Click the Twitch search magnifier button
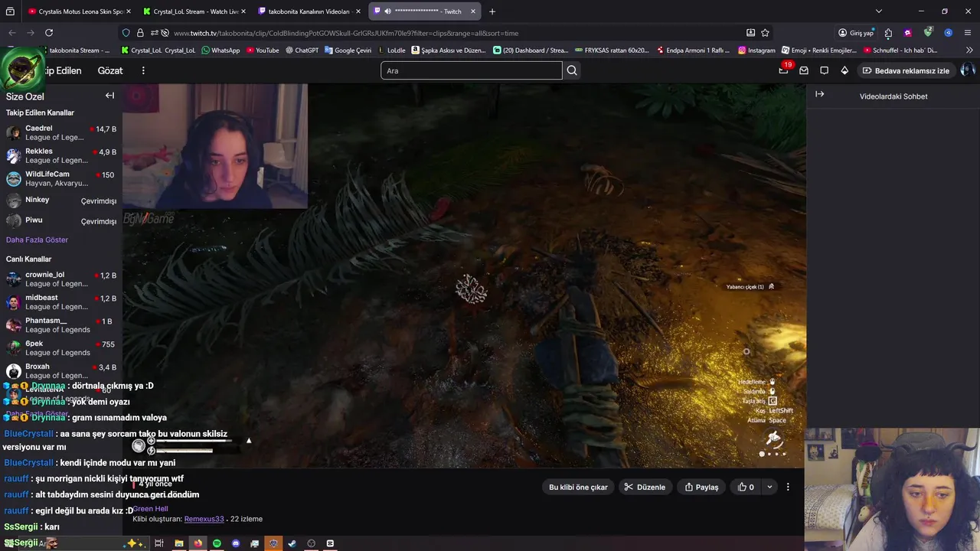Image resolution: width=980 pixels, height=551 pixels. point(572,70)
